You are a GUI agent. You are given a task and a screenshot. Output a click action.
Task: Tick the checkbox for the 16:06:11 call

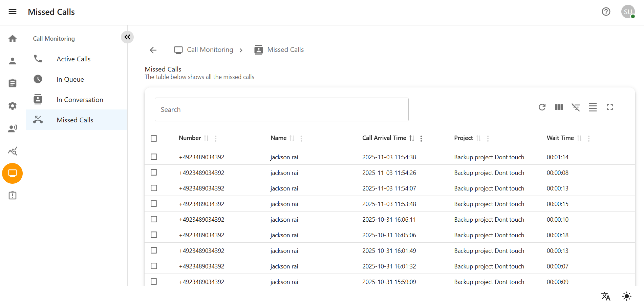click(154, 219)
